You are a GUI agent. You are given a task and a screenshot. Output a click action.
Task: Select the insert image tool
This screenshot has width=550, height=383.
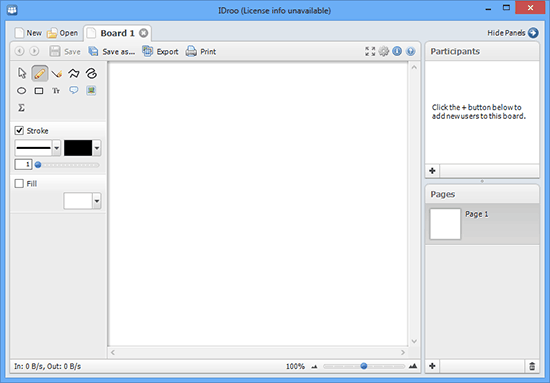(x=91, y=90)
